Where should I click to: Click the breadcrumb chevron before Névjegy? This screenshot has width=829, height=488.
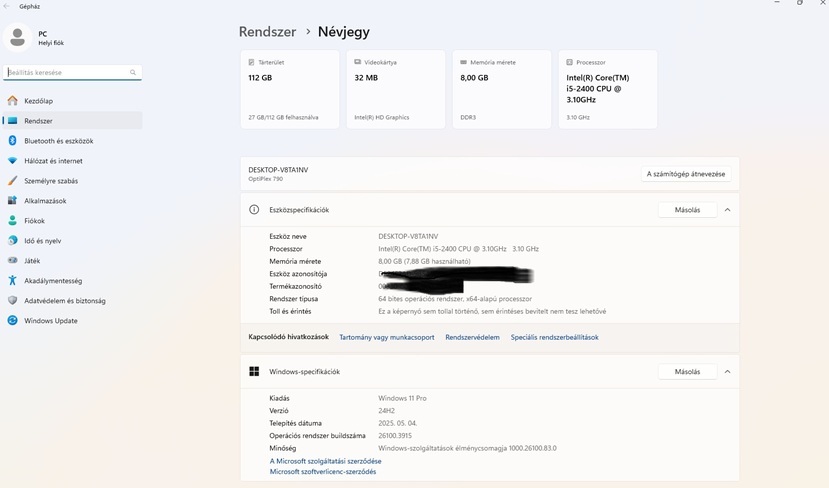coord(308,32)
